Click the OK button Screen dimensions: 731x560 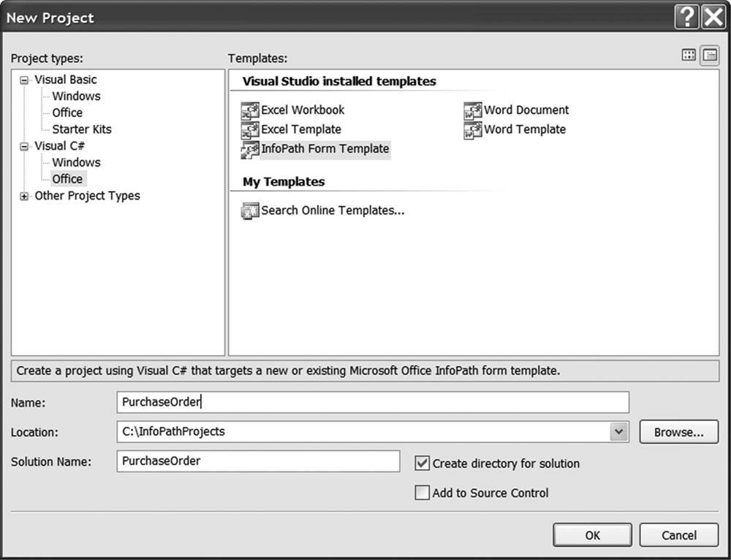click(593, 535)
